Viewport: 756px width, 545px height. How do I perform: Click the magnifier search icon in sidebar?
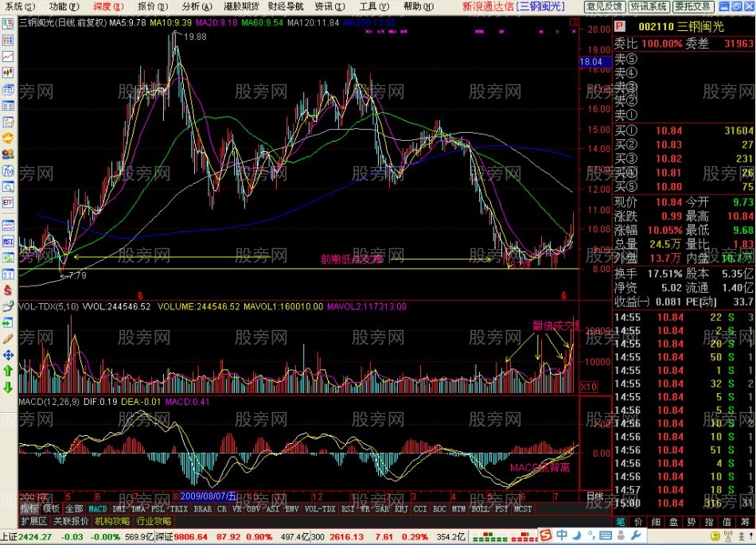8,187
